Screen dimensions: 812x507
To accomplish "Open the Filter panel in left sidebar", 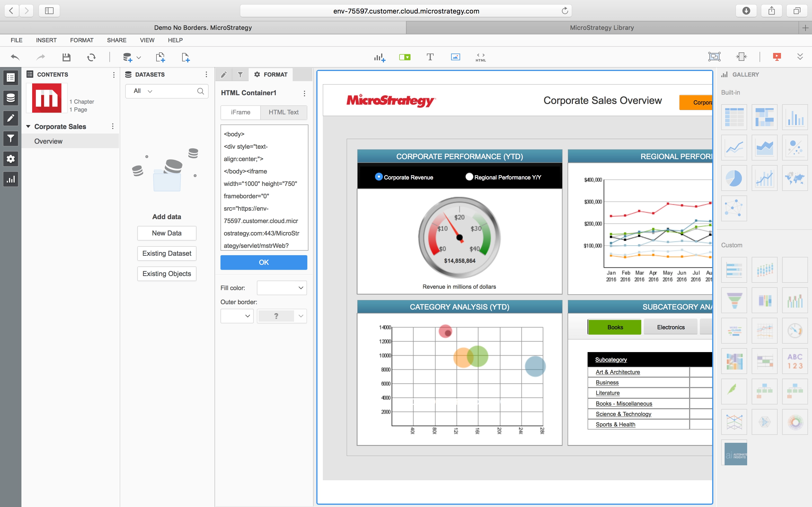I will click(11, 139).
